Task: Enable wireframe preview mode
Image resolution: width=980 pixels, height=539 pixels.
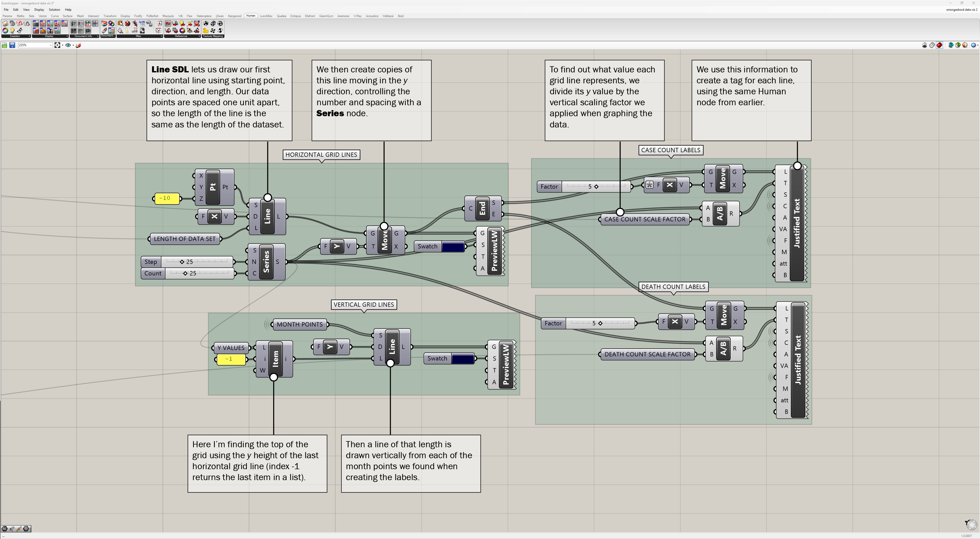Action: pyautogui.click(x=932, y=45)
